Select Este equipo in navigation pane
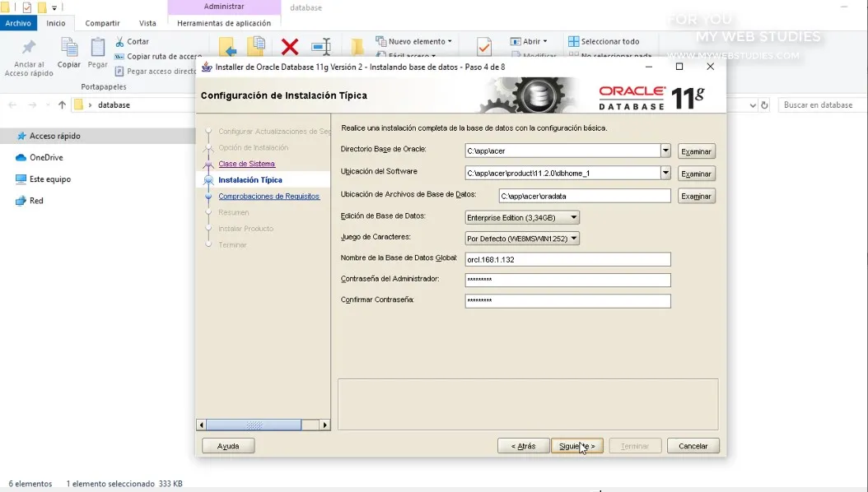Viewport: 868px width, 492px height. [x=43, y=179]
